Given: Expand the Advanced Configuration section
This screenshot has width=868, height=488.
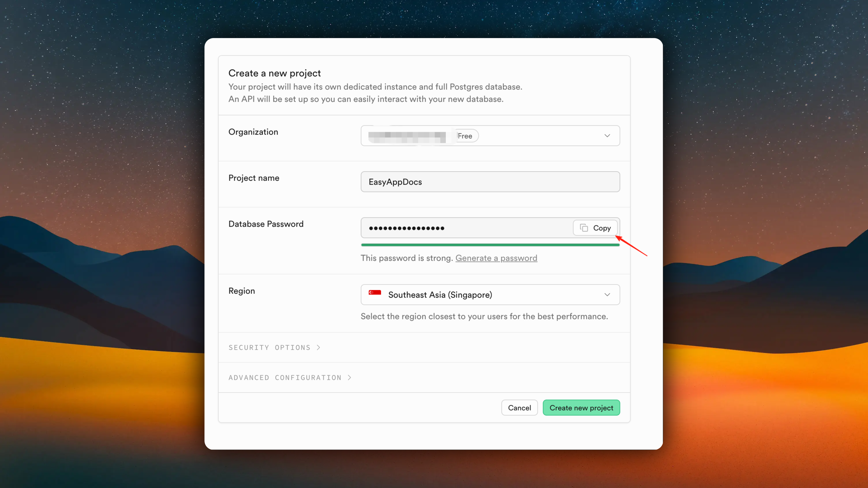Looking at the screenshot, I should [x=285, y=378].
